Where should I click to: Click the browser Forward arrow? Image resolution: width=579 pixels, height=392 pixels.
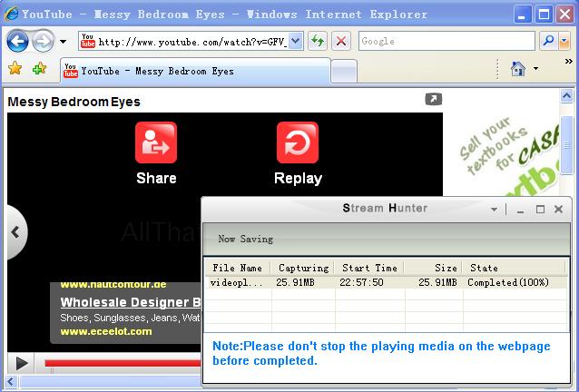click(43, 42)
